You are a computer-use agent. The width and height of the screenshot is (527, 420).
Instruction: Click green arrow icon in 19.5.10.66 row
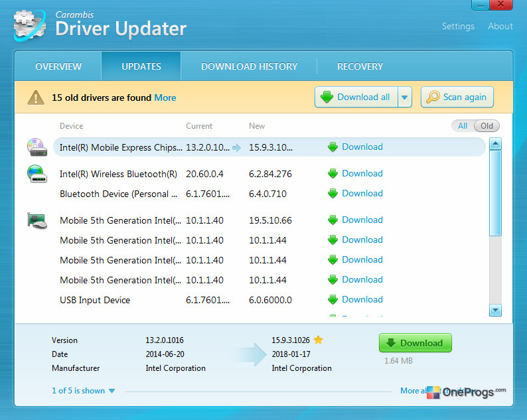click(333, 220)
